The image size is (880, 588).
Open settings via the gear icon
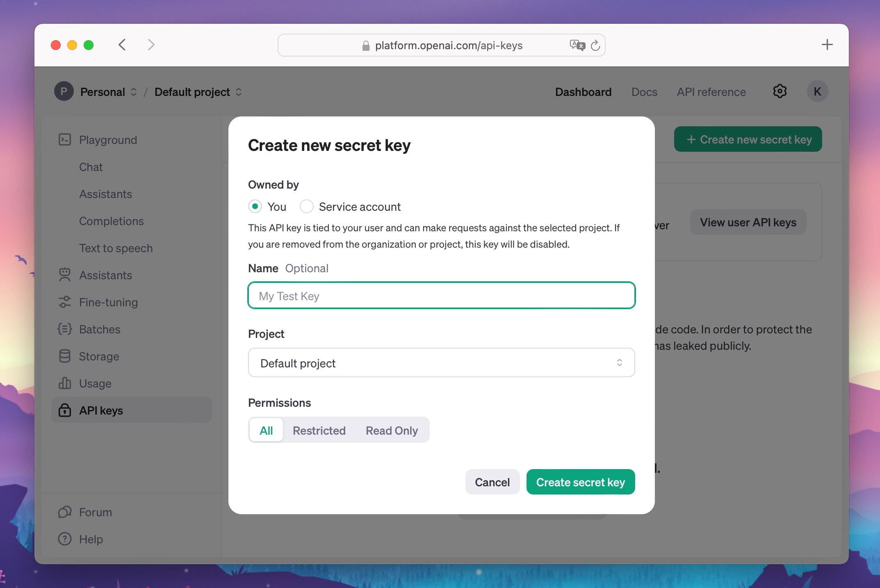780,91
